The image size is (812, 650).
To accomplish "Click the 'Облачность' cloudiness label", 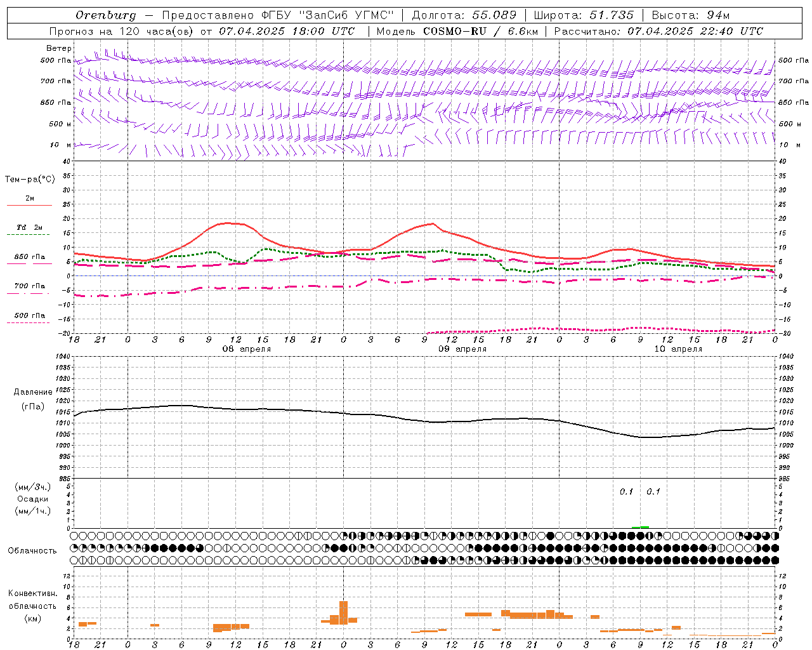I will pyautogui.click(x=32, y=551).
